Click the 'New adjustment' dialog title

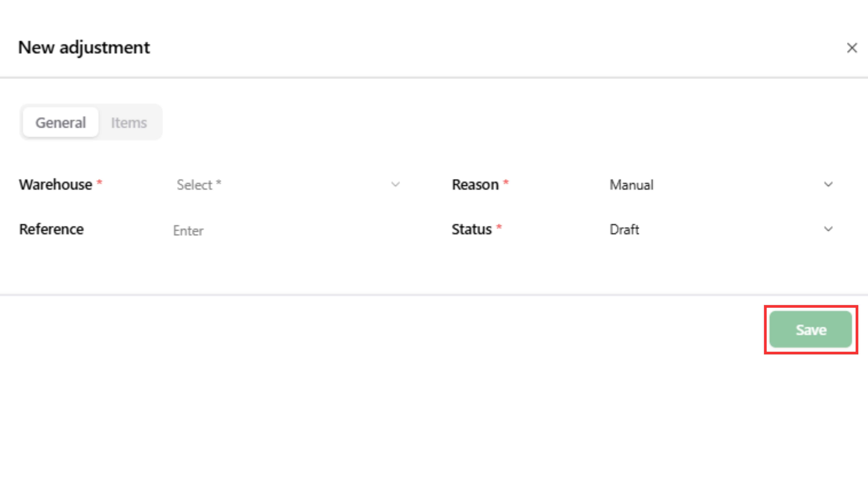pos(84,47)
